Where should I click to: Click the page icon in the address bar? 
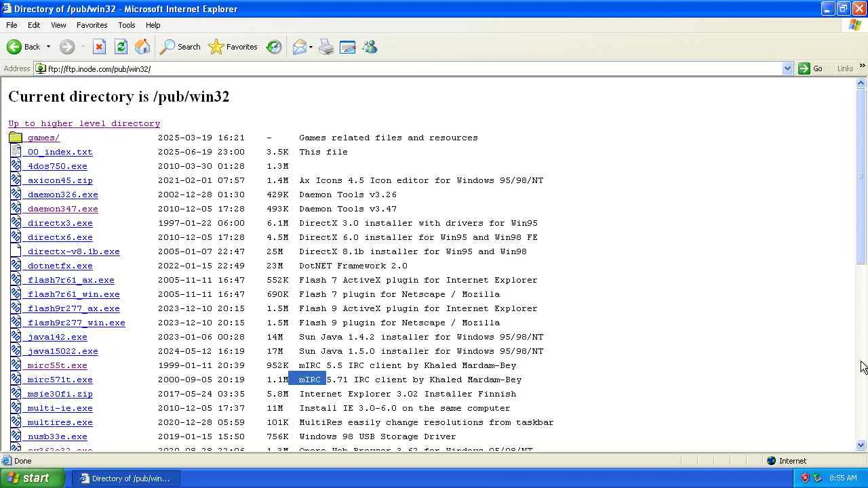tap(41, 68)
